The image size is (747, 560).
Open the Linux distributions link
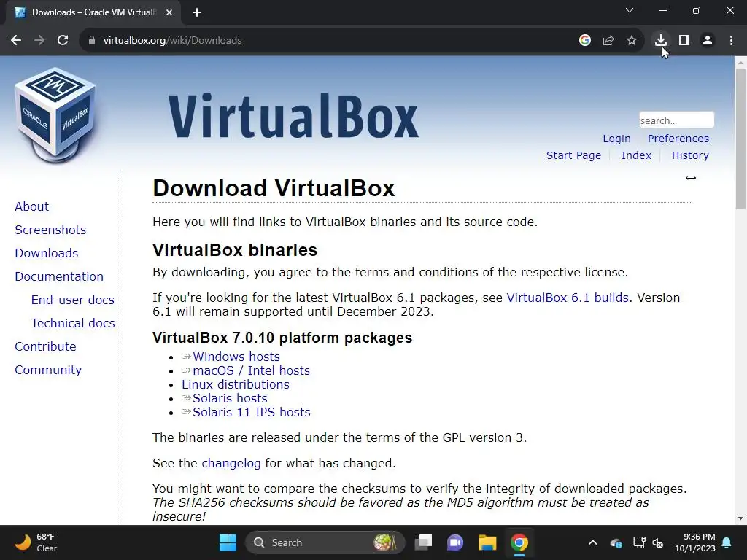(x=236, y=384)
